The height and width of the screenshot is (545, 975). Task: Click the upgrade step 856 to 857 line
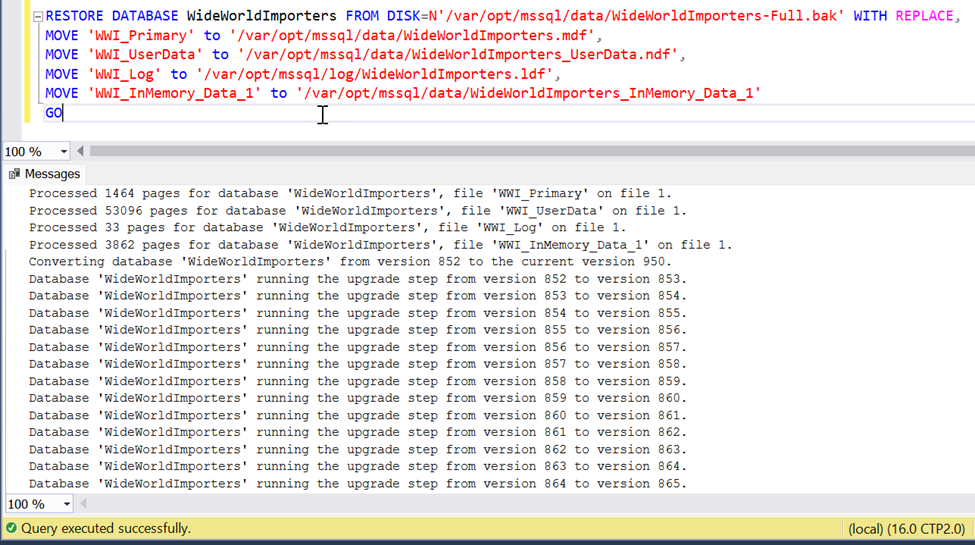point(358,347)
